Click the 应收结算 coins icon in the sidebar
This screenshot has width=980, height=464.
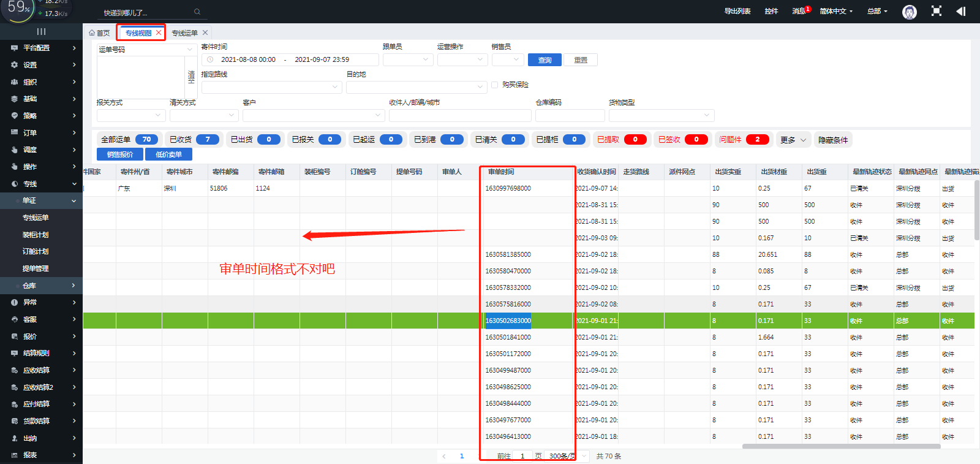15,370
